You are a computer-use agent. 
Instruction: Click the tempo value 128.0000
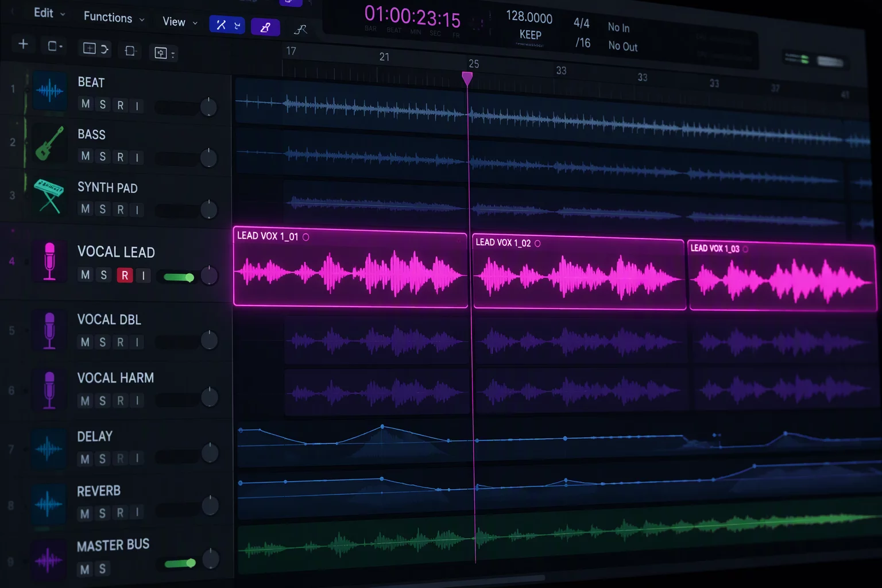click(529, 17)
